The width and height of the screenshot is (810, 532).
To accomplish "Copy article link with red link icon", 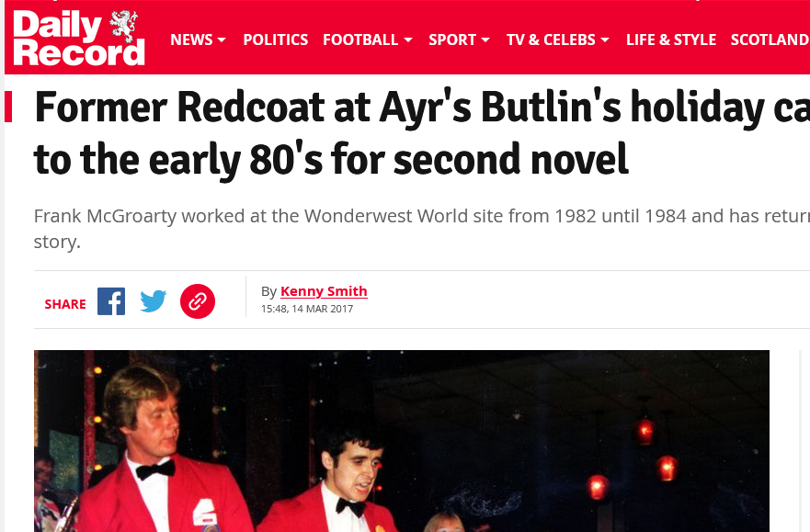I will 198,301.
